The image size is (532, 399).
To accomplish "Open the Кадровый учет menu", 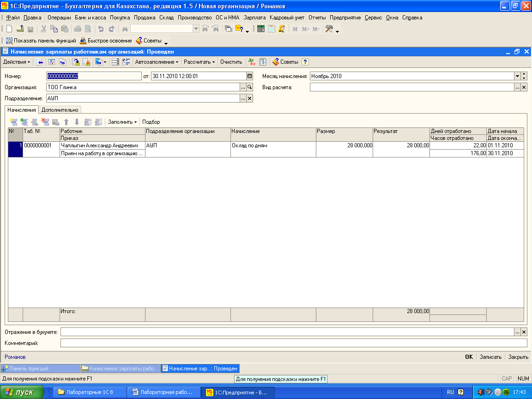I will click(x=287, y=18).
